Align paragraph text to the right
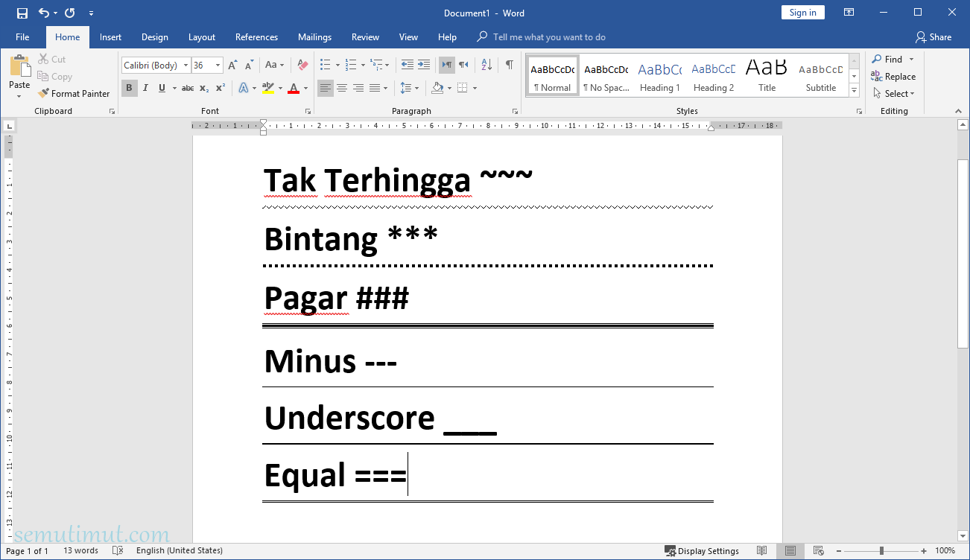 (358, 88)
